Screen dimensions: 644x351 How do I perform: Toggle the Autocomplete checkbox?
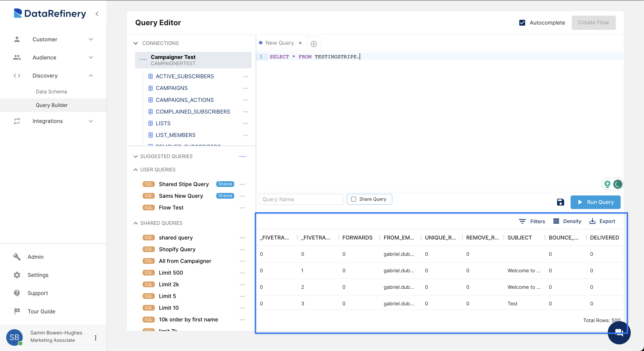tap(523, 22)
